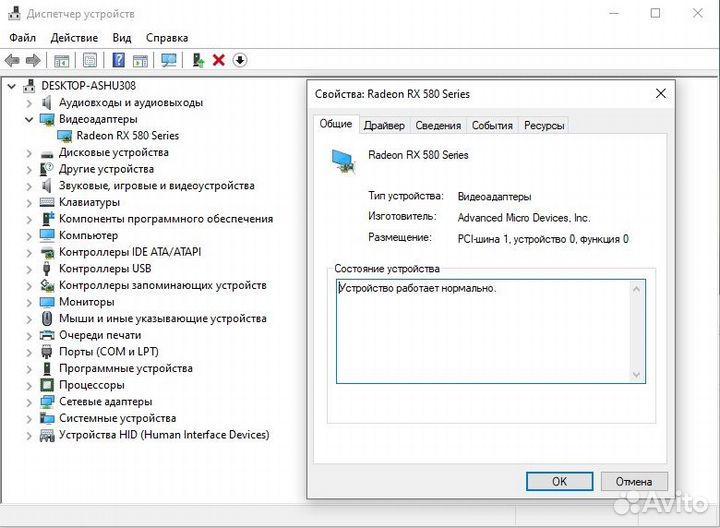The image size is (720, 528).
Task: Collapse the Видеоадаптеры node
Action: 29,119
